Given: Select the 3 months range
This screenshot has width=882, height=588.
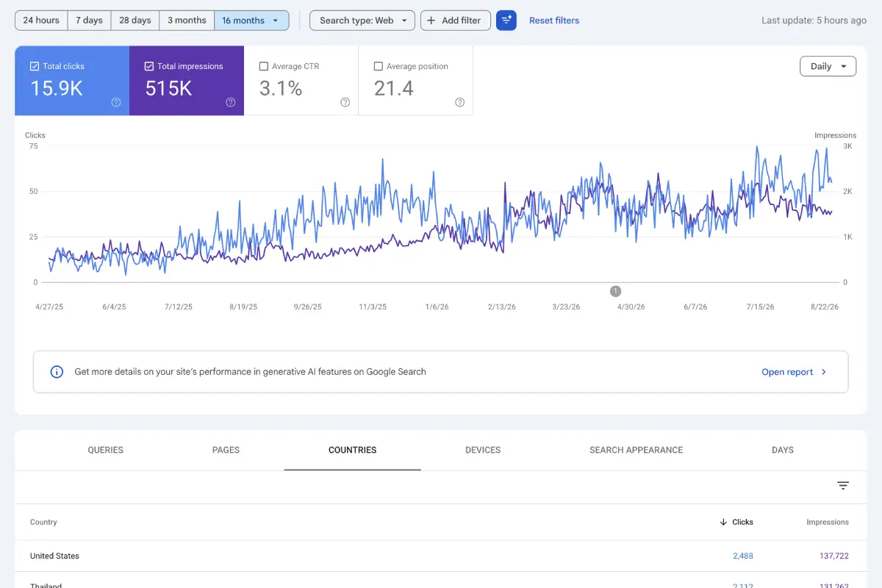Looking at the screenshot, I should pyautogui.click(x=187, y=21).
